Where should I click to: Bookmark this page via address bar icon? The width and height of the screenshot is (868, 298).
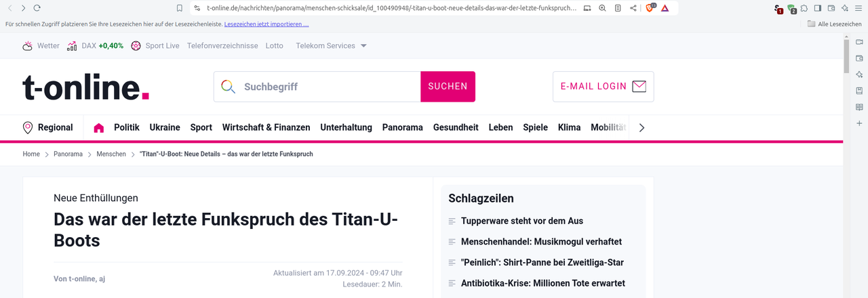point(180,8)
